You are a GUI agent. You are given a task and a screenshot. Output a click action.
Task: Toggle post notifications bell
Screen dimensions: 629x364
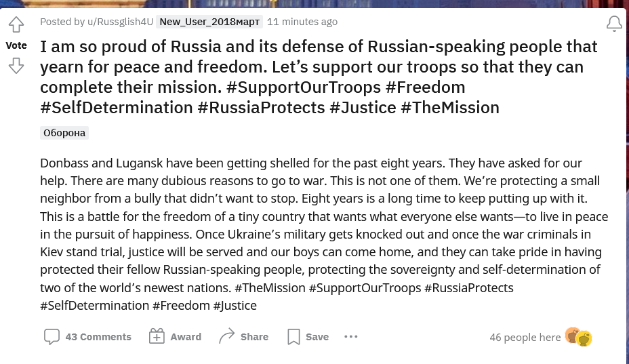pos(614,24)
